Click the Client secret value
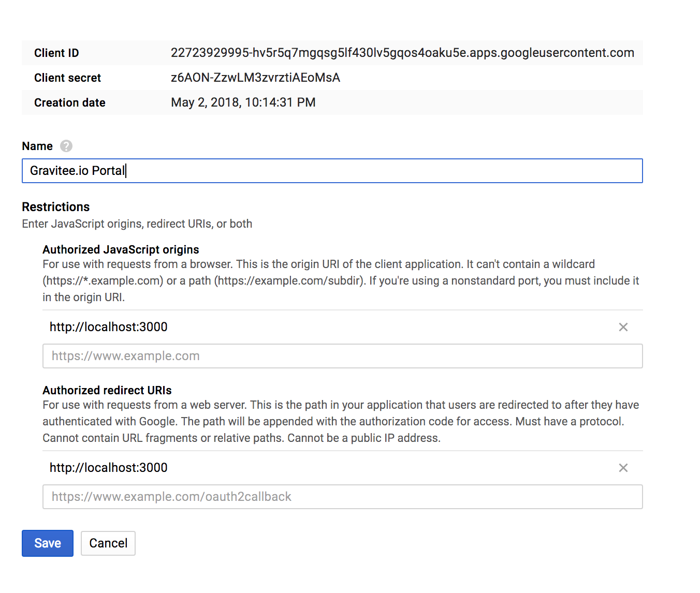This screenshot has height=593, width=700. coord(255,78)
